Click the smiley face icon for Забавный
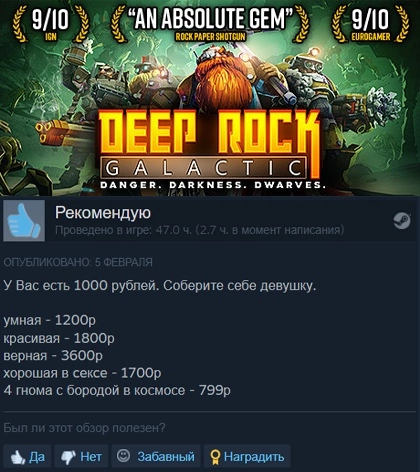Viewport: 420px width, 472px height. 123,456
